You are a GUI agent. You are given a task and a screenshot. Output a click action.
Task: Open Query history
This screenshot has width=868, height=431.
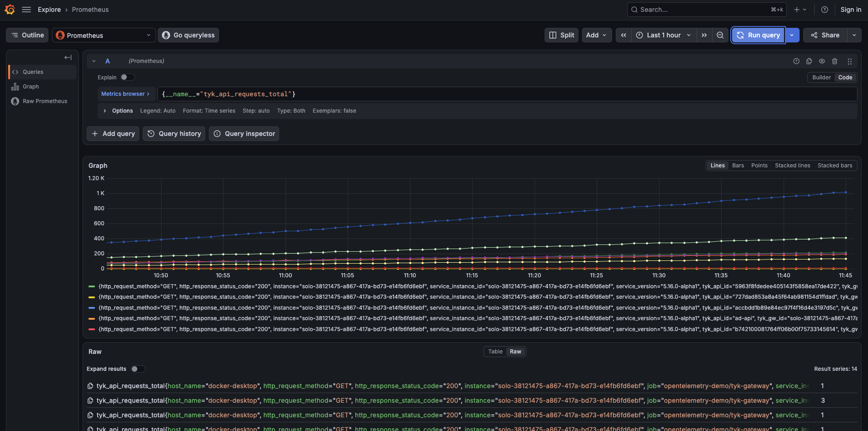[x=174, y=134]
